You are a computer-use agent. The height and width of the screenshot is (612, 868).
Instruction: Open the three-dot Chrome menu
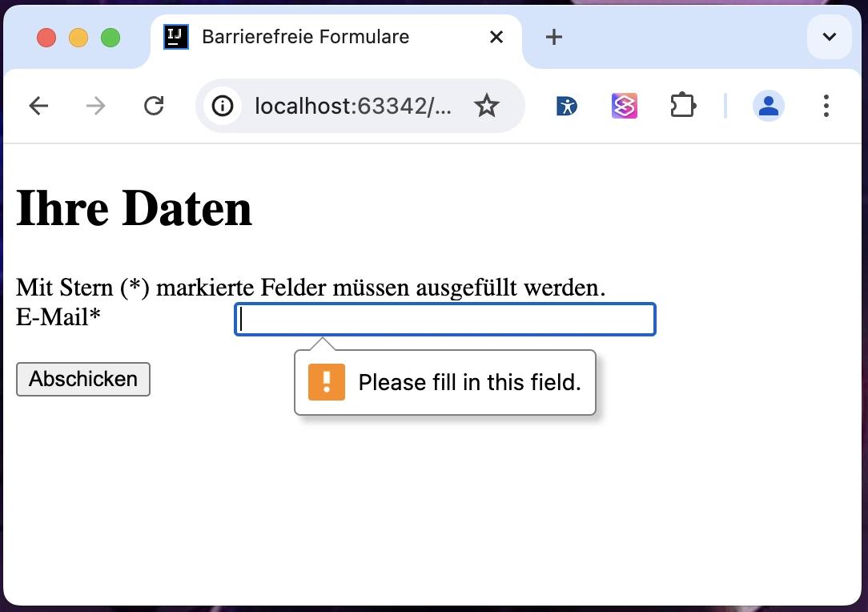pyautogui.click(x=826, y=106)
